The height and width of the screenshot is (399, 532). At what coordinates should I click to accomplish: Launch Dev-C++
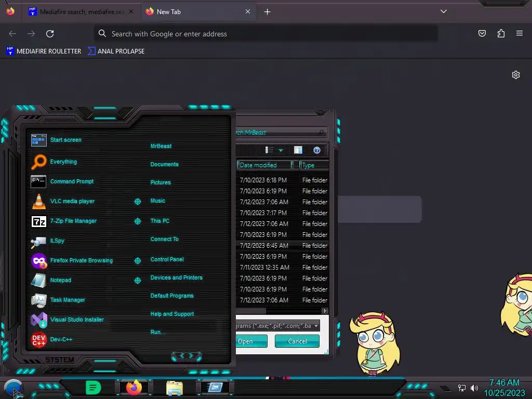point(52,339)
